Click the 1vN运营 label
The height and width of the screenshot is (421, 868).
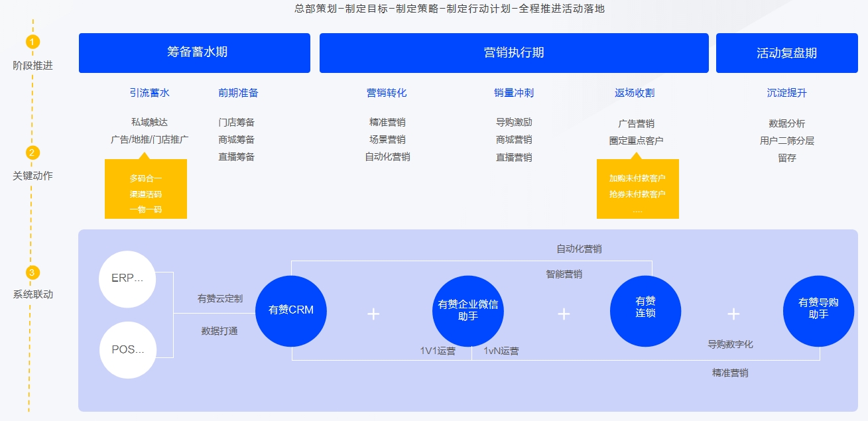click(501, 351)
